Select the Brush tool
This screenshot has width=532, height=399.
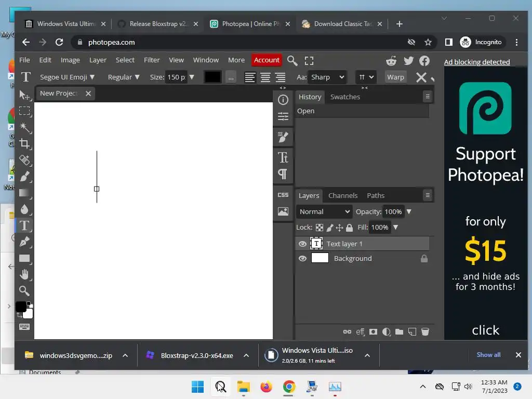24,177
